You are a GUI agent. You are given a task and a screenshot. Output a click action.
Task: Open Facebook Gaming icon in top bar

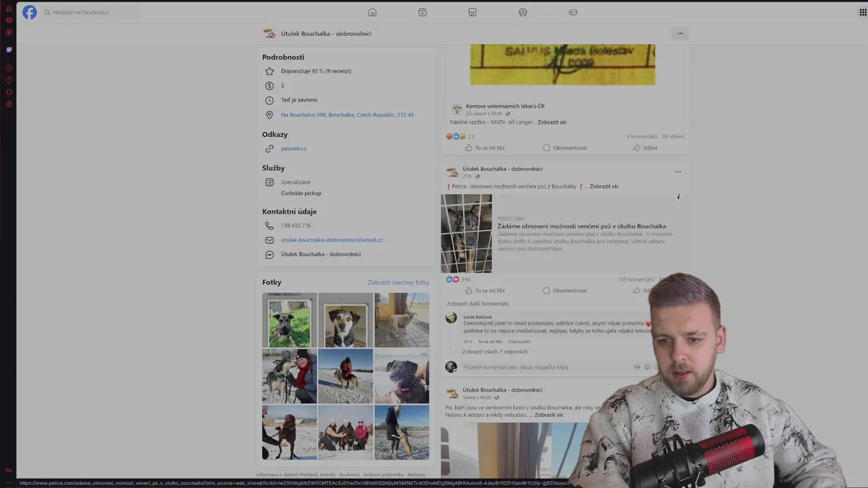573,12
